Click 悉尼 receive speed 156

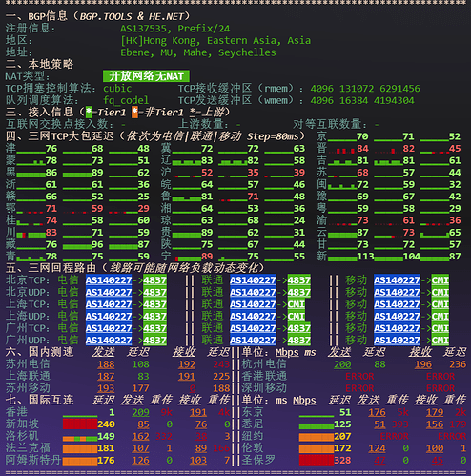pos(435,424)
